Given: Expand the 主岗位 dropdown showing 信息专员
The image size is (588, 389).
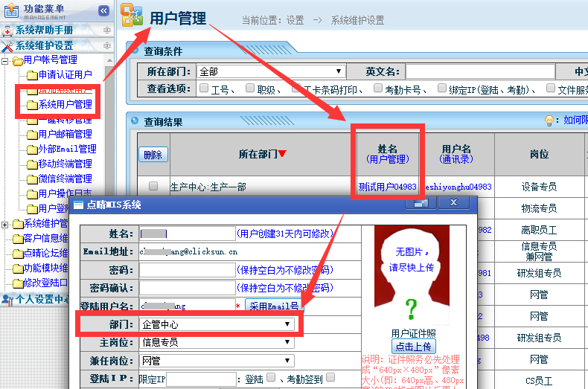Looking at the screenshot, I should [x=217, y=343].
